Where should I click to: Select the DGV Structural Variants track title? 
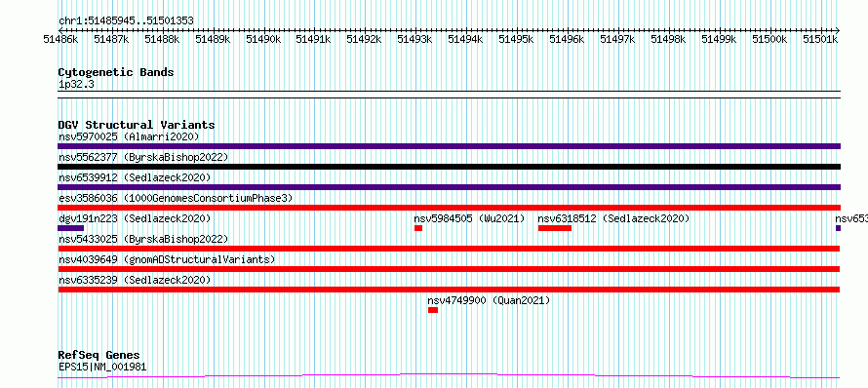137,125
